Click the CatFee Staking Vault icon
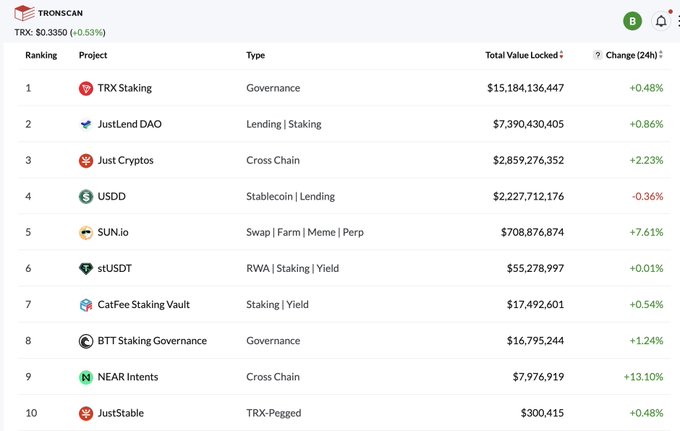Image resolution: width=680 pixels, height=431 pixels. (86, 305)
